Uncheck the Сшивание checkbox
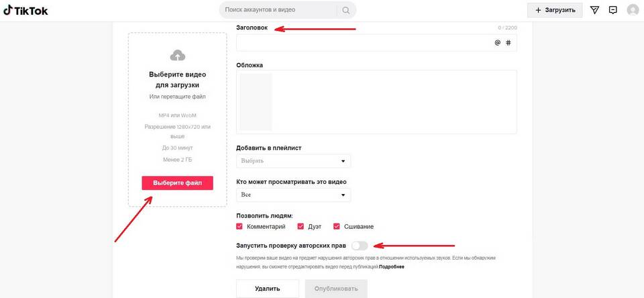Viewport: 644px width, 298px height. click(x=337, y=226)
